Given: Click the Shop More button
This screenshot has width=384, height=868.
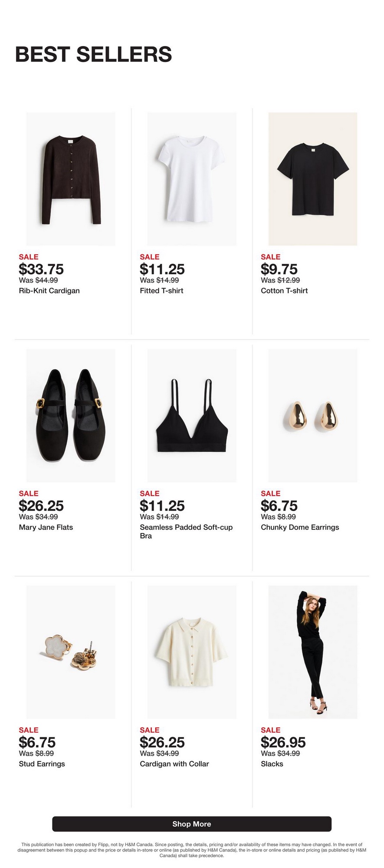Looking at the screenshot, I should tap(192, 824).
